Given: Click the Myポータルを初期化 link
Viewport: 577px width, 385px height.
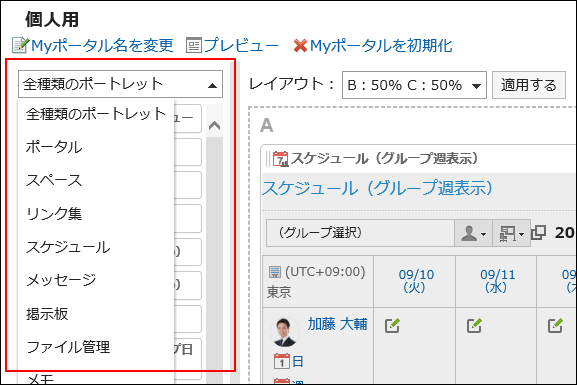Looking at the screenshot, I should [x=381, y=46].
